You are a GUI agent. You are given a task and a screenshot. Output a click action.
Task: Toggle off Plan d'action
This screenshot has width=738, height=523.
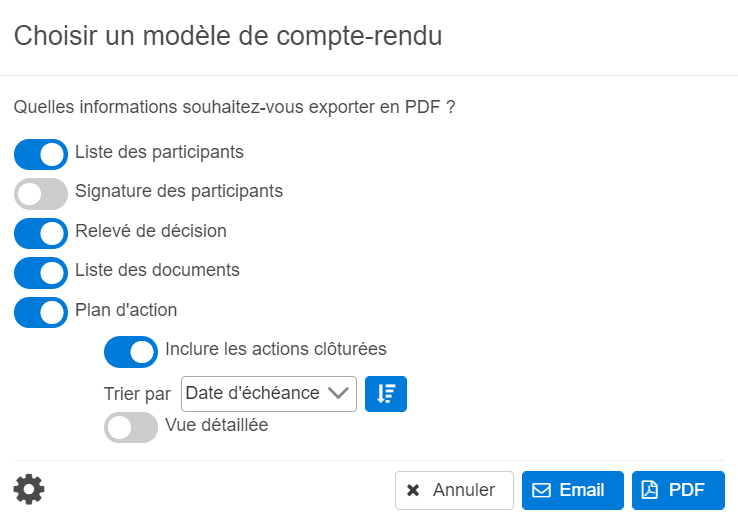click(x=41, y=312)
